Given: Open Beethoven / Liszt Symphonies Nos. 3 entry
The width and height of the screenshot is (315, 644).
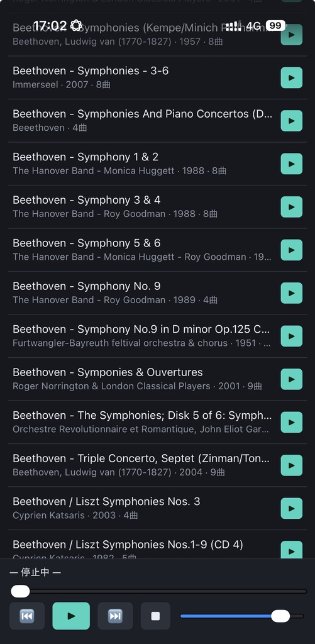Looking at the screenshot, I should tap(157, 508).
